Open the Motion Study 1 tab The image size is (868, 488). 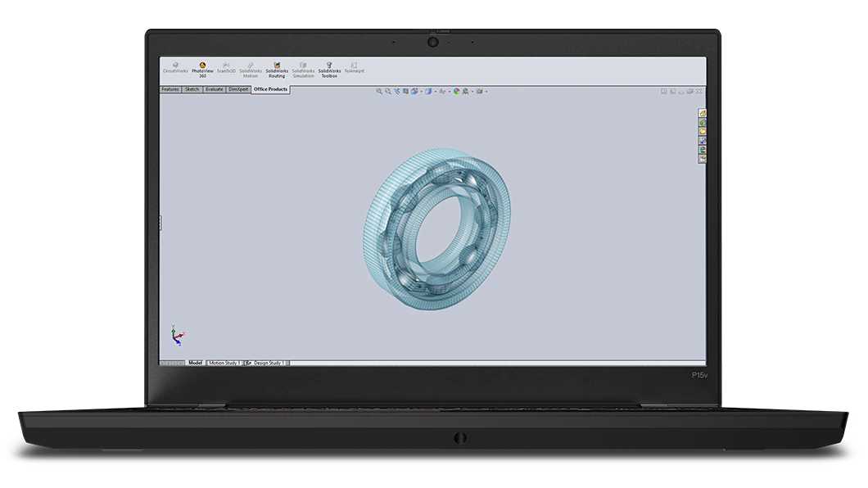coord(224,362)
